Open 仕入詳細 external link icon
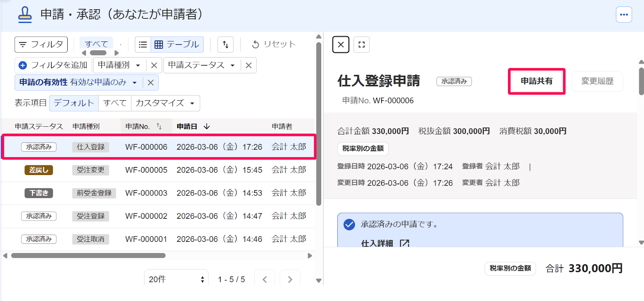Viewport: 644px width, 301px height. click(405, 243)
